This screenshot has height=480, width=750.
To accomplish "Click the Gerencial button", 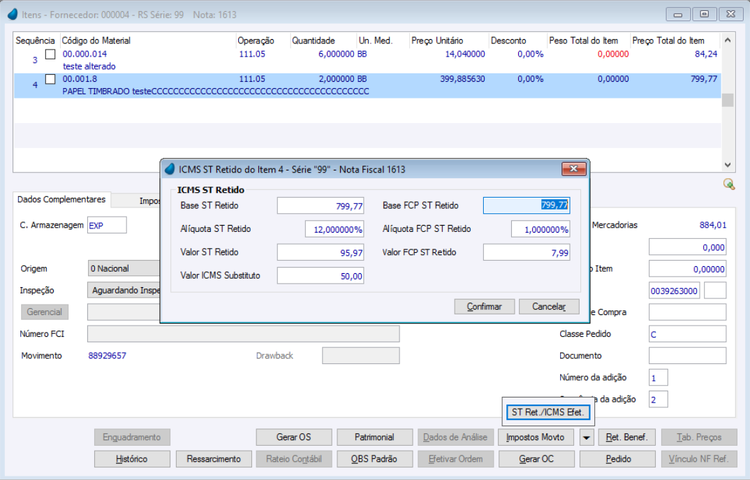I will [x=45, y=312].
